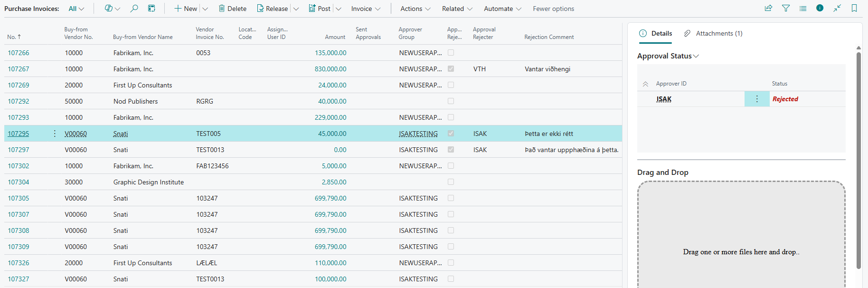
Task: Switch list layout view icon
Action: point(803,8)
